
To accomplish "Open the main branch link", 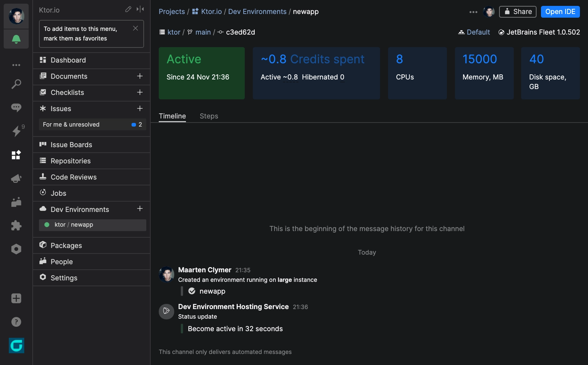I will click(203, 32).
